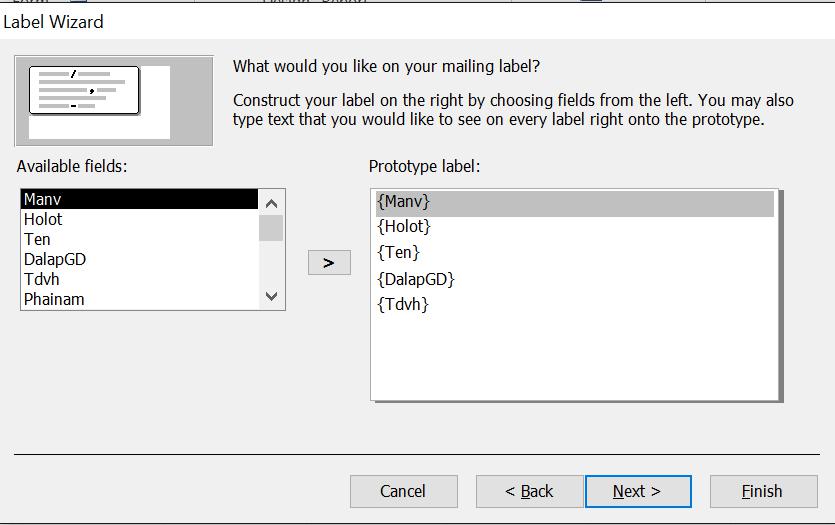Screen dimensions: 835x525
Task: Place cursor on the {Tdvh} line
Action: tap(403, 304)
